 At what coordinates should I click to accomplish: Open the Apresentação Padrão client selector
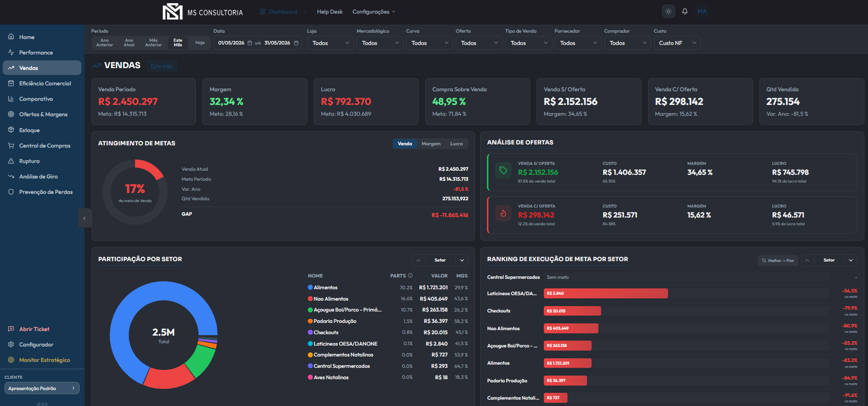(42, 388)
